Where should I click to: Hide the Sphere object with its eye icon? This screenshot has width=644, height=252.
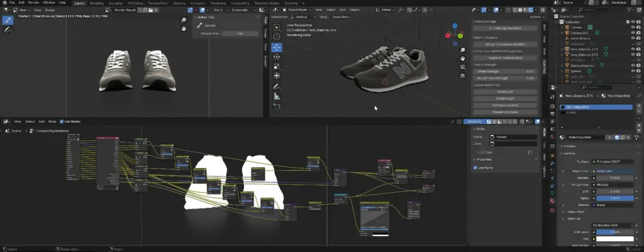pyautogui.click(x=633, y=71)
